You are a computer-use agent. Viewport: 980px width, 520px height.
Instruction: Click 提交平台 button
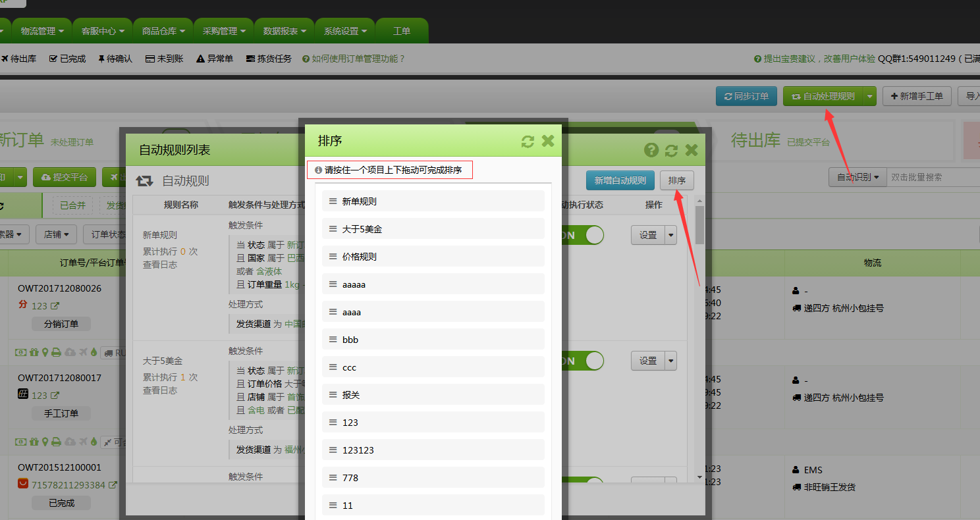[x=65, y=177]
